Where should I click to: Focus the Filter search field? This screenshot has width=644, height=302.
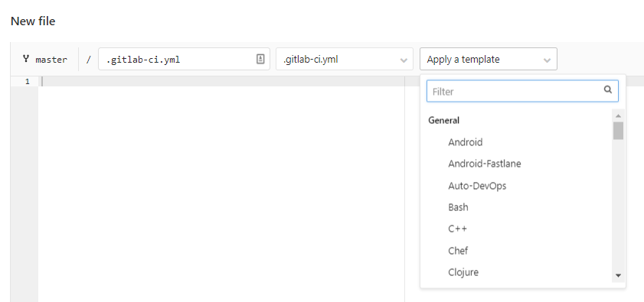coord(522,91)
